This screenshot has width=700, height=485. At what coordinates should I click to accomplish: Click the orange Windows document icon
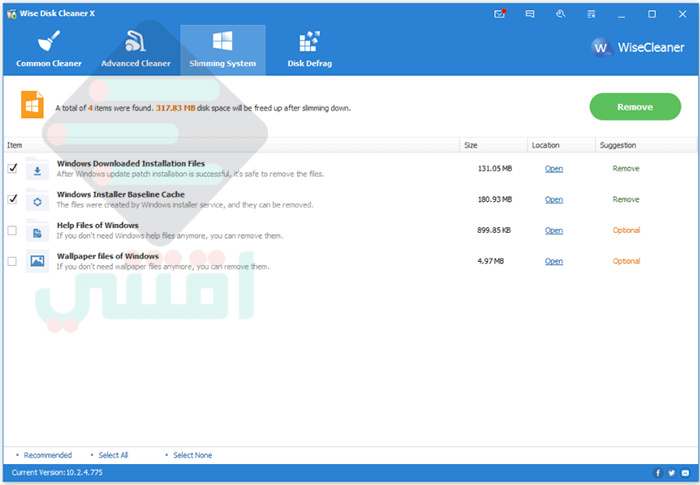click(x=33, y=105)
